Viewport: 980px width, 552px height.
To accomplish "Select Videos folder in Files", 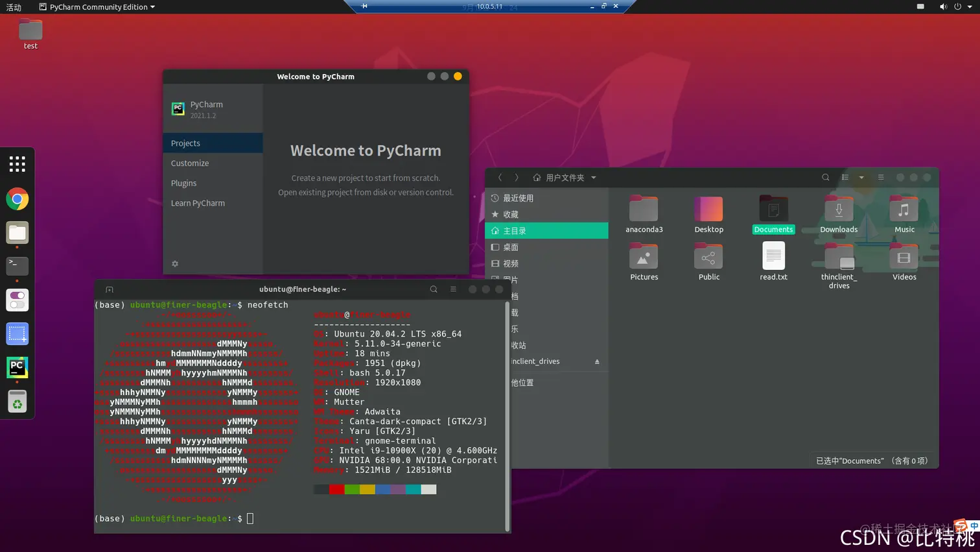I will [904, 262].
